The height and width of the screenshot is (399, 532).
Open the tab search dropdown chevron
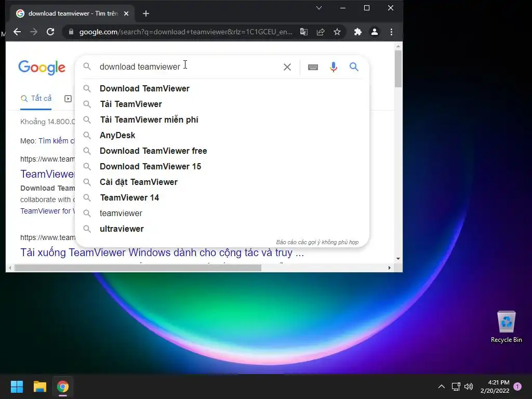point(319,8)
